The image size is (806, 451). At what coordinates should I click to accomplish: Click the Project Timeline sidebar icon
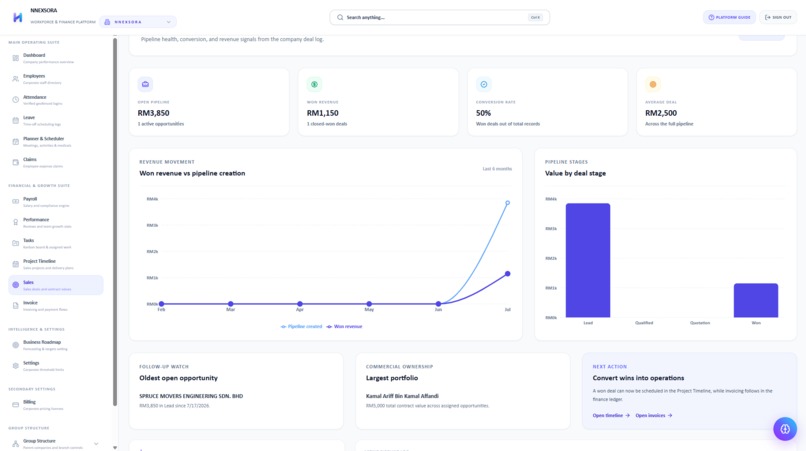coord(15,264)
